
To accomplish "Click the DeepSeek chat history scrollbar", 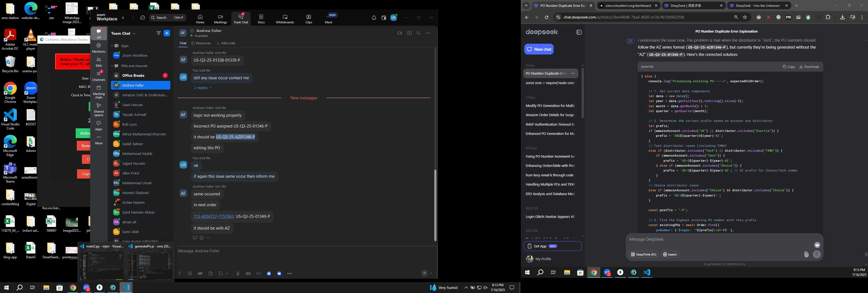I will point(583,93).
